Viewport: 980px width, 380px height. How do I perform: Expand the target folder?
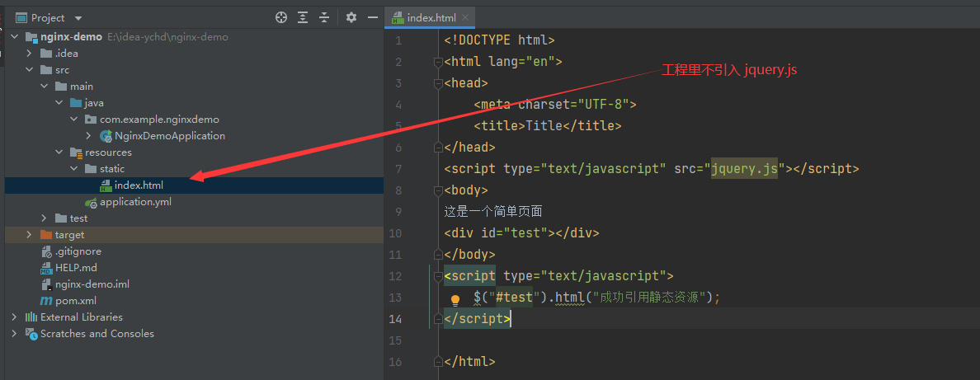(x=30, y=234)
